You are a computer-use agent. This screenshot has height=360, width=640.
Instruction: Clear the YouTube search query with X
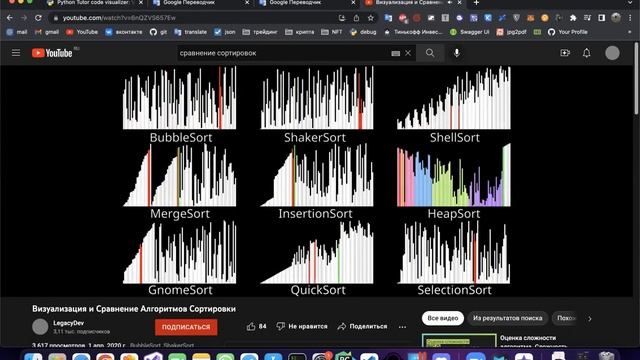coord(408,53)
